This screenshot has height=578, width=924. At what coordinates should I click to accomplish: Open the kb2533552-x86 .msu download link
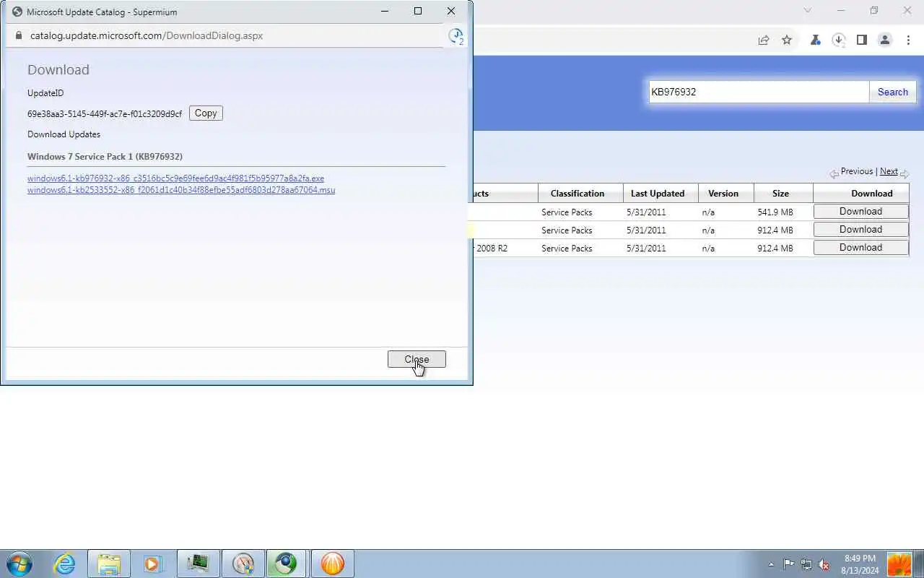point(181,190)
